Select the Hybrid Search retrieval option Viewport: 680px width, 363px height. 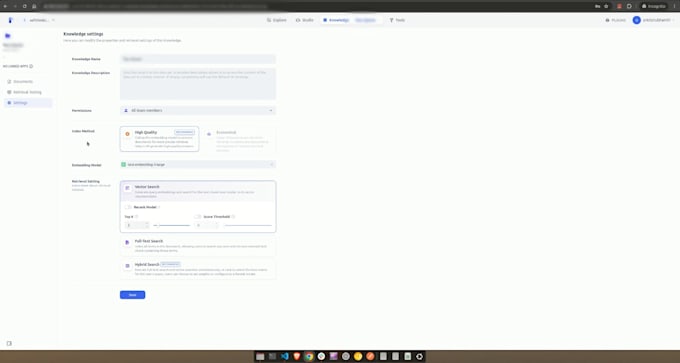198,269
